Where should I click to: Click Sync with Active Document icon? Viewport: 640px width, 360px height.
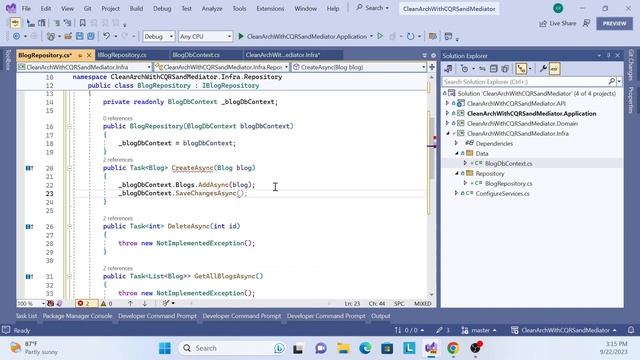[482, 69]
